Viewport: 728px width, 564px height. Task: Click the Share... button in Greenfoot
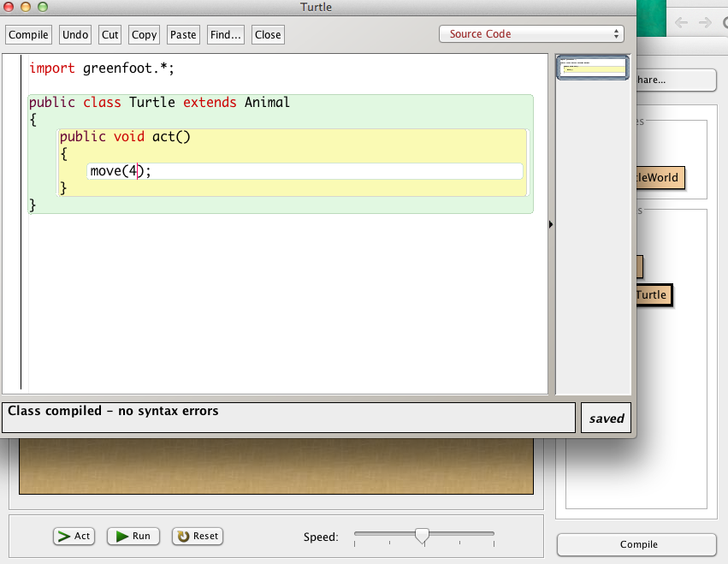(x=676, y=80)
